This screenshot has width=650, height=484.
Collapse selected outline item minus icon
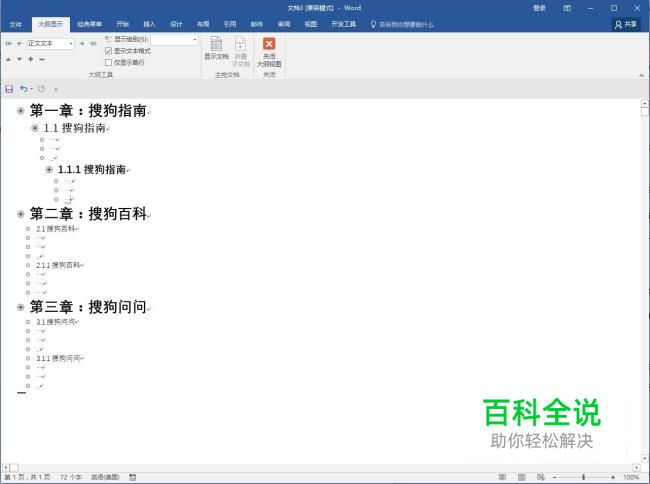pyautogui.click(x=42, y=59)
